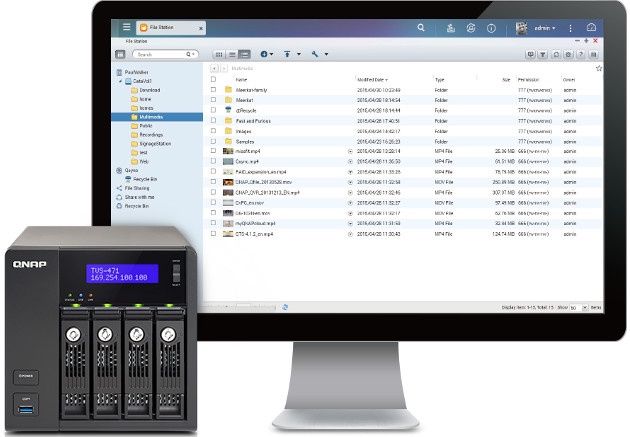Screen dimensions: 630x437
Task: Collapse the DataVol1 tree node arrow
Action: [120, 82]
